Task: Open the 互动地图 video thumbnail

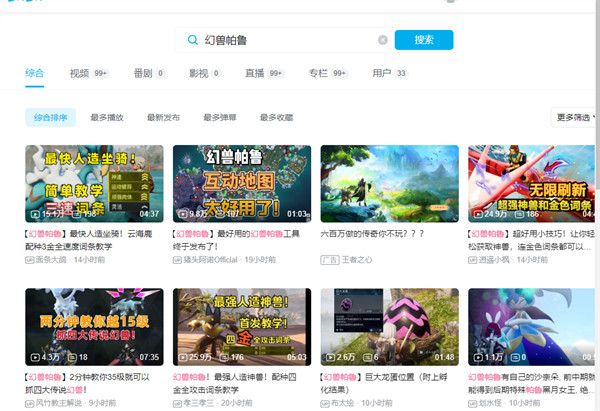Action: point(242,184)
